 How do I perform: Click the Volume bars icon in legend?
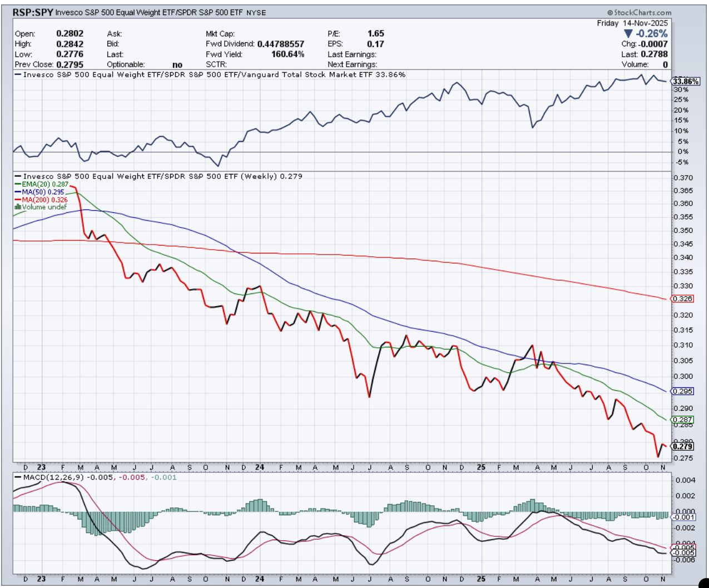pyautogui.click(x=18, y=207)
